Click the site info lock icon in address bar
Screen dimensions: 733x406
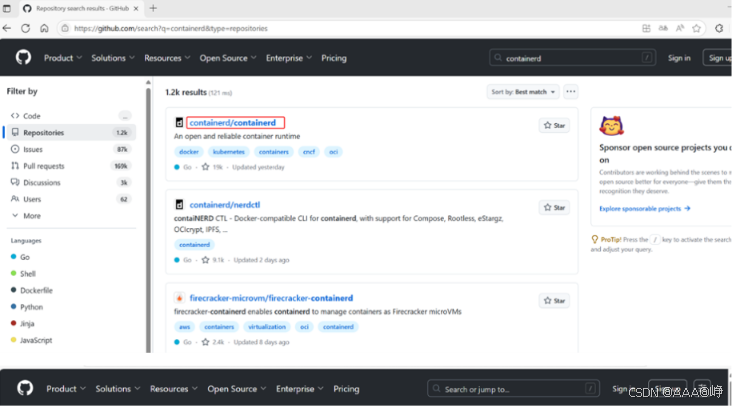coord(65,29)
